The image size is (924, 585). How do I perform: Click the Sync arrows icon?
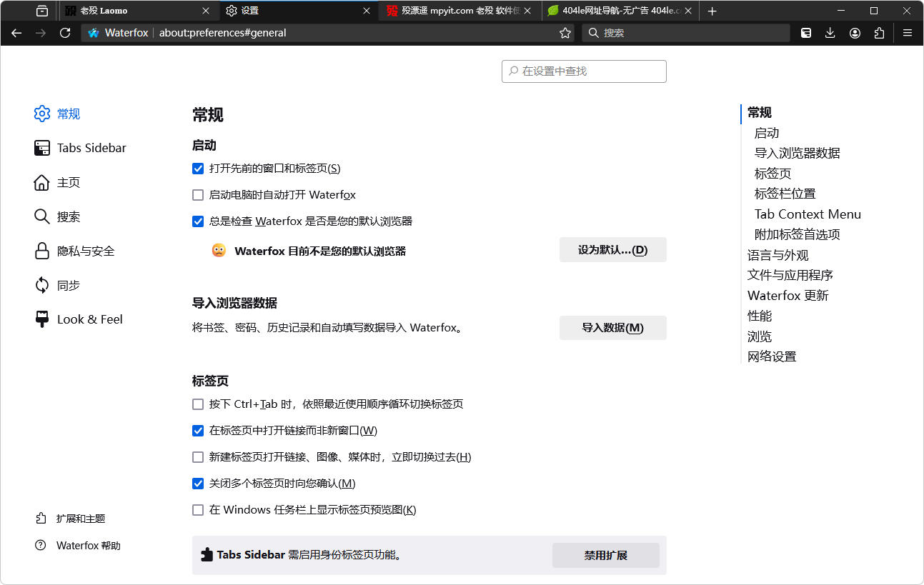click(x=42, y=285)
